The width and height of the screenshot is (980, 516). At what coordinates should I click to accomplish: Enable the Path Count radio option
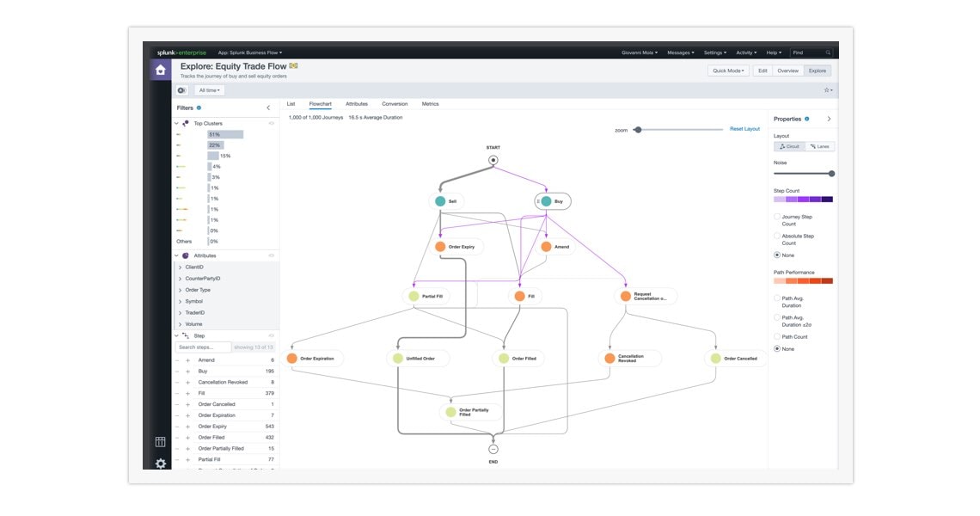[x=778, y=336]
